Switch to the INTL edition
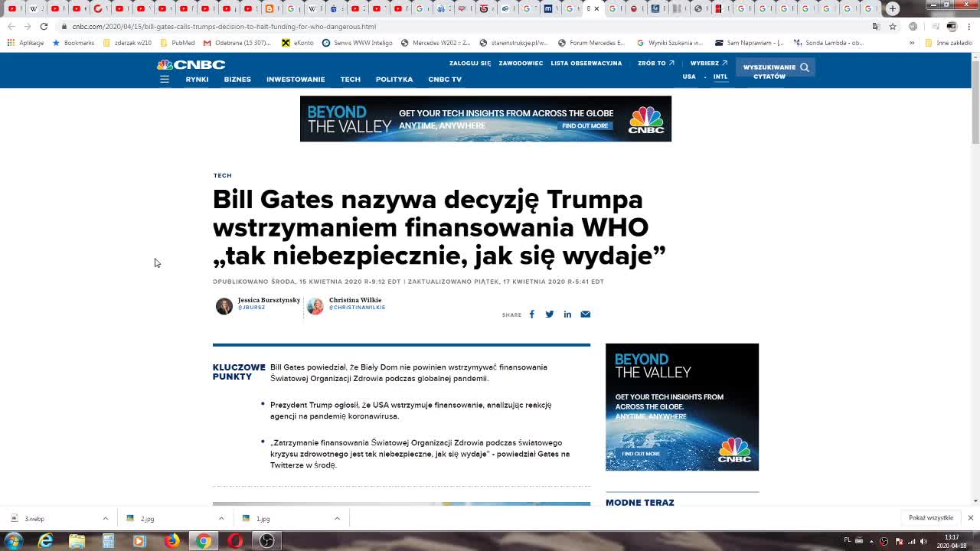 point(720,77)
